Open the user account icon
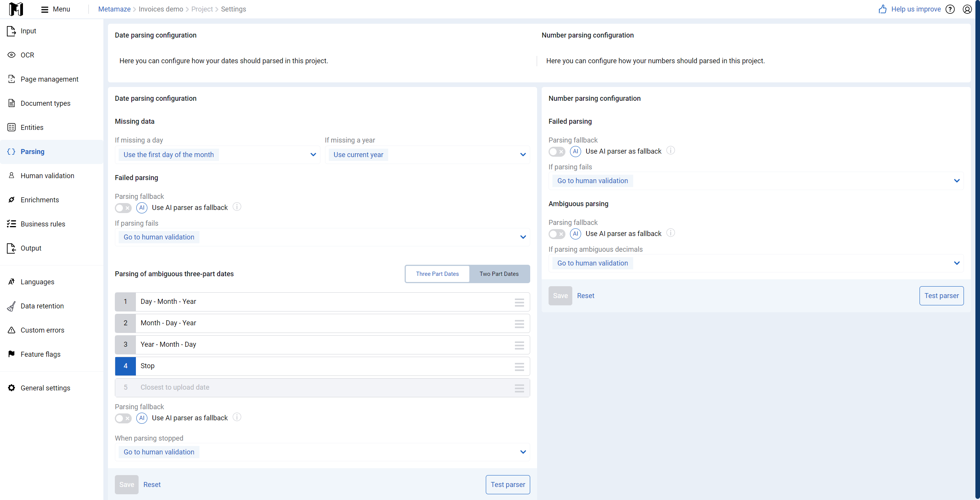The image size is (980, 500). 967,9
